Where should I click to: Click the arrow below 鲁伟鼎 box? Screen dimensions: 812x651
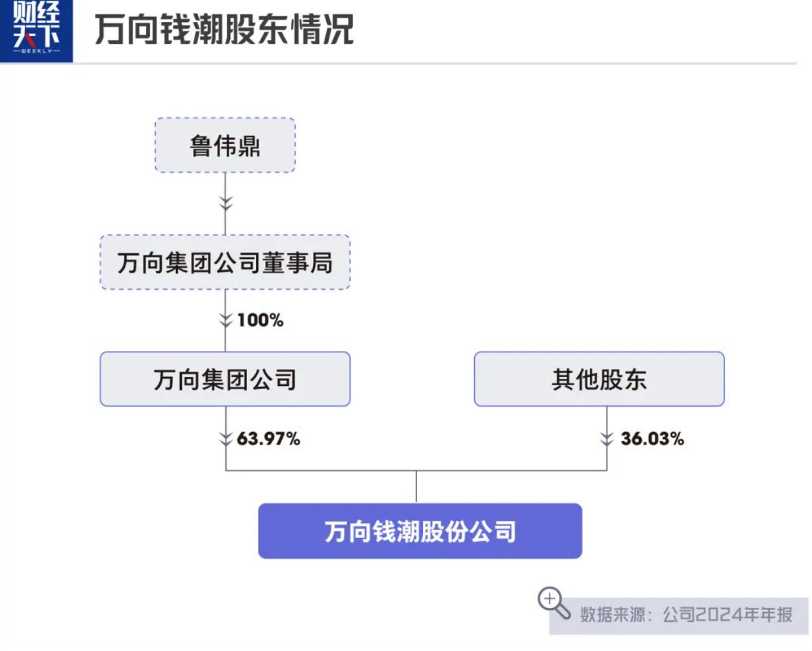[225, 203]
